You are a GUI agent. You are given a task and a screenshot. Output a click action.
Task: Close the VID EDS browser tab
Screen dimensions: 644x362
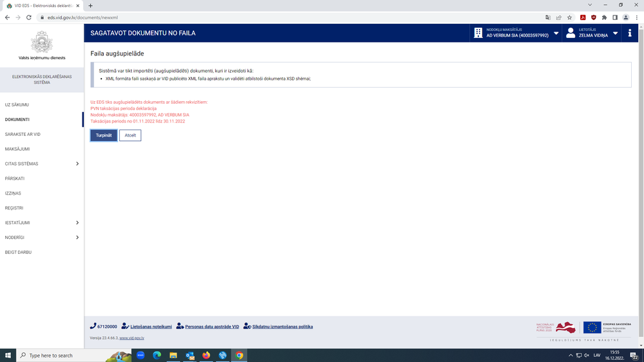click(77, 6)
